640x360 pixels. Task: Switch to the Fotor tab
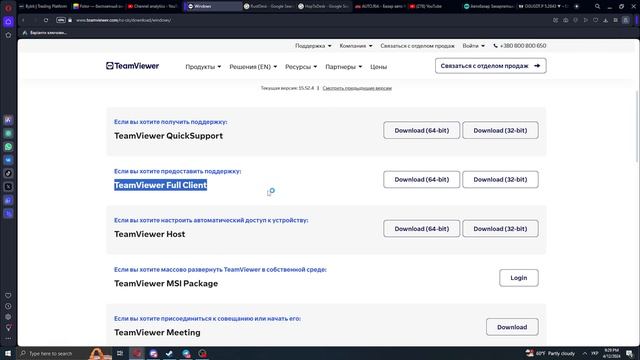pos(98,6)
